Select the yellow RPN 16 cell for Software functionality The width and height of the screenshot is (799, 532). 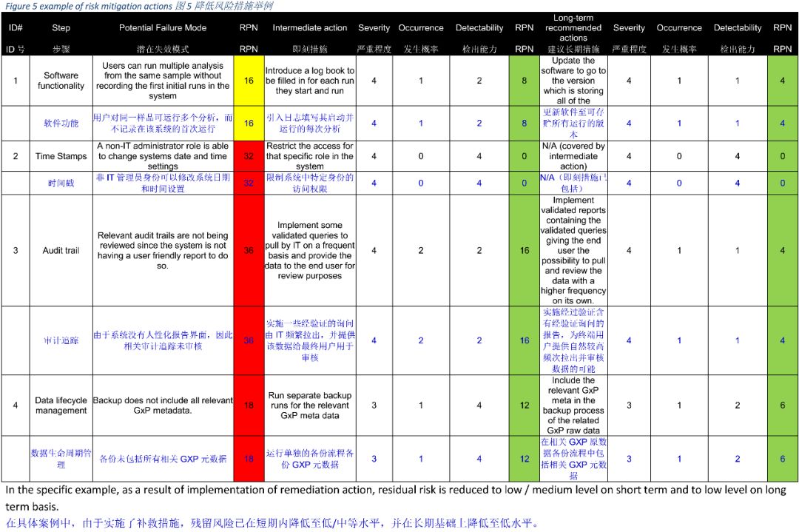pos(249,81)
